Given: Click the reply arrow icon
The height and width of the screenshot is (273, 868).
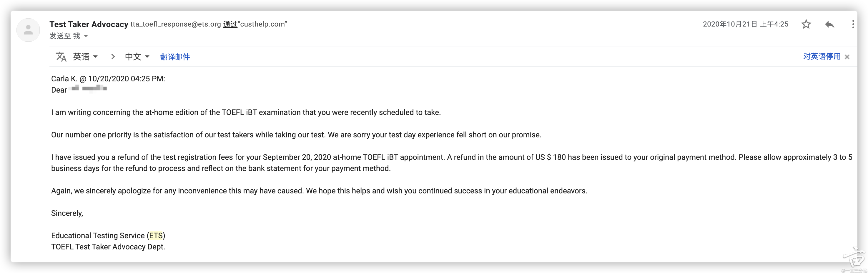Looking at the screenshot, I should pyautogui.click(x=829, y=24).
